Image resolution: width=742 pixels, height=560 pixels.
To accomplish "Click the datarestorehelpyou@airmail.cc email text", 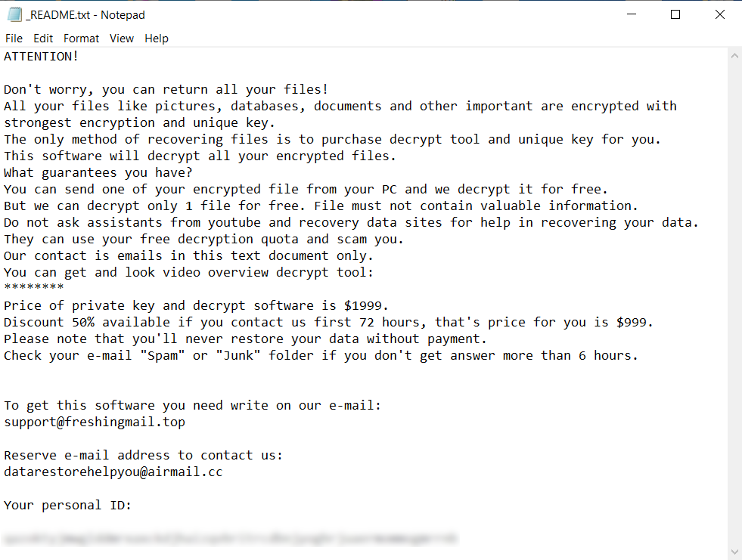I will tap(113, 472).
